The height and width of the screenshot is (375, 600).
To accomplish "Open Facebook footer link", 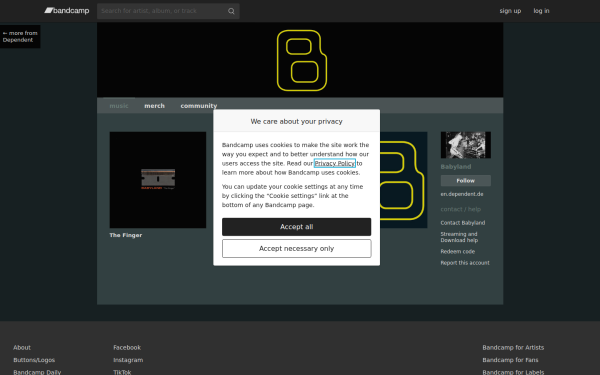I will tap(127, 347).
